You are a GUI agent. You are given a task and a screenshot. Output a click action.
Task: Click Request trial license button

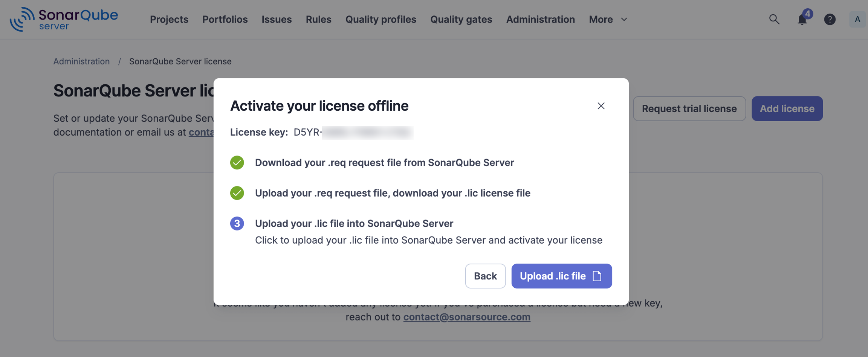coord(689,108)
